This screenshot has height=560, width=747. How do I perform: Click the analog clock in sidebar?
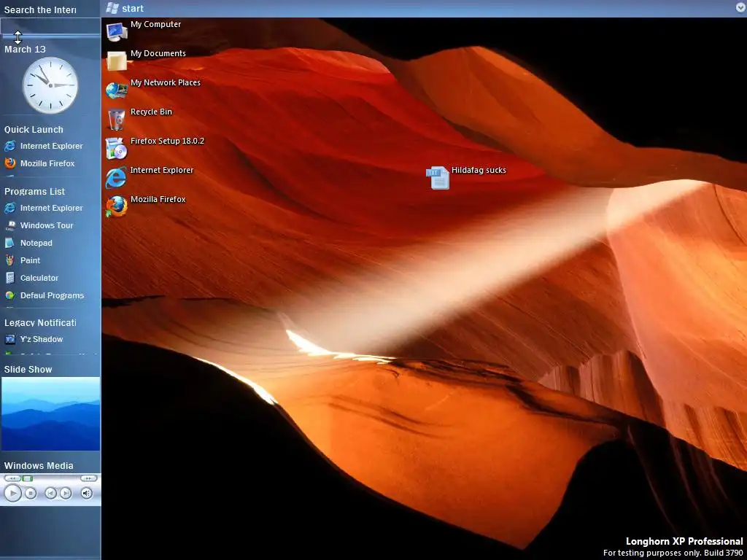coord(50,86)
